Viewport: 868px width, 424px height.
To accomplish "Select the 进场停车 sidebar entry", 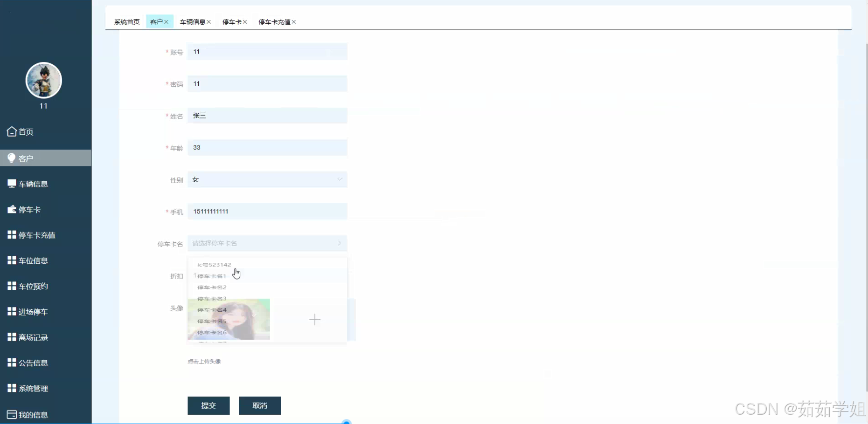I will pyautogui.click(x=11, y=312).
